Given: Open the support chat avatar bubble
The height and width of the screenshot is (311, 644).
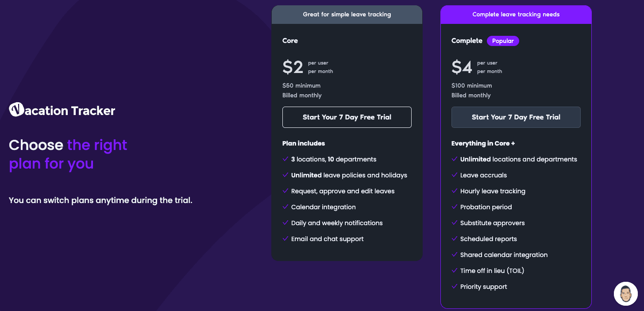Looking at the screenshot, I should point(625,294).
